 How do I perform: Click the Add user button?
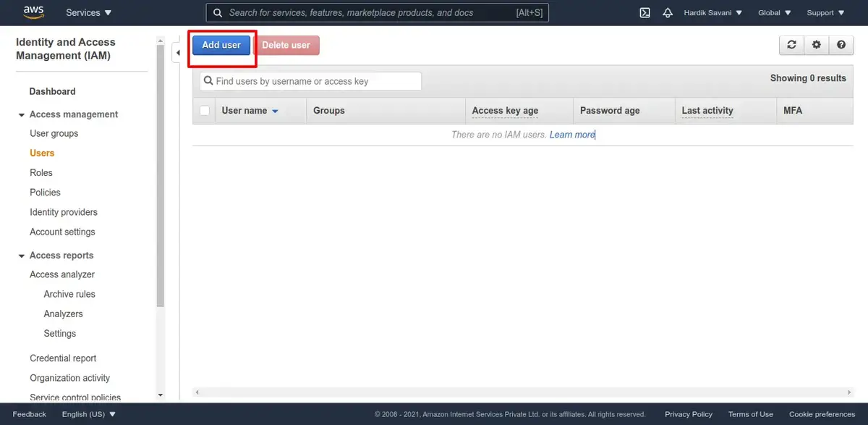tap(221, 45)
